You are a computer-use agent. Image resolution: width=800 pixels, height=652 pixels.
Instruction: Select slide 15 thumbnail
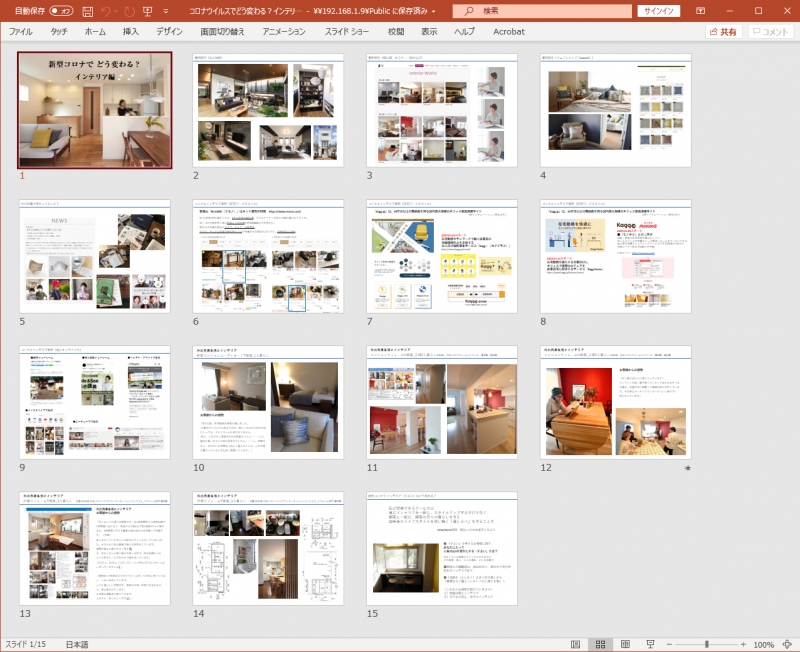(441, 548)
